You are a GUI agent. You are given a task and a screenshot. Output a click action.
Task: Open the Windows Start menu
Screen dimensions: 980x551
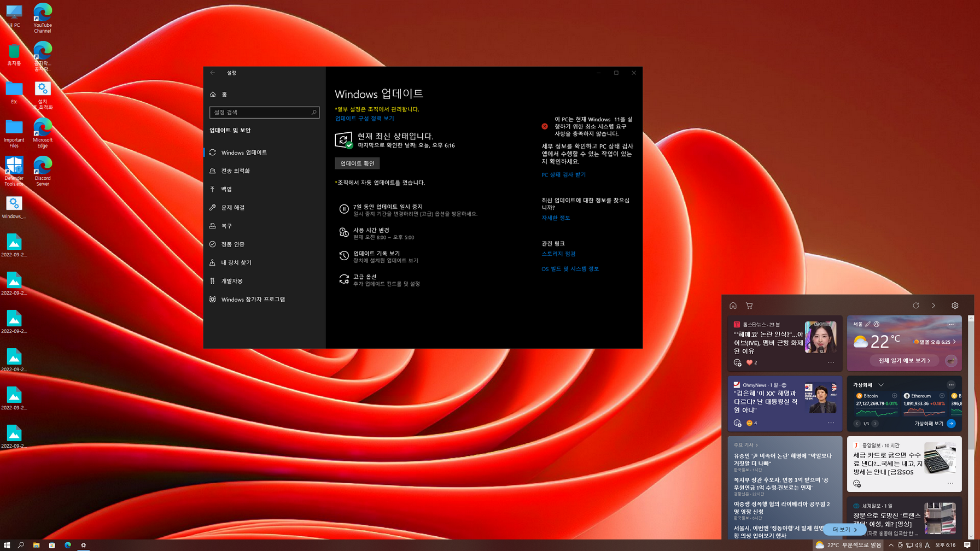pyautogui.click(x=7, y=545)
